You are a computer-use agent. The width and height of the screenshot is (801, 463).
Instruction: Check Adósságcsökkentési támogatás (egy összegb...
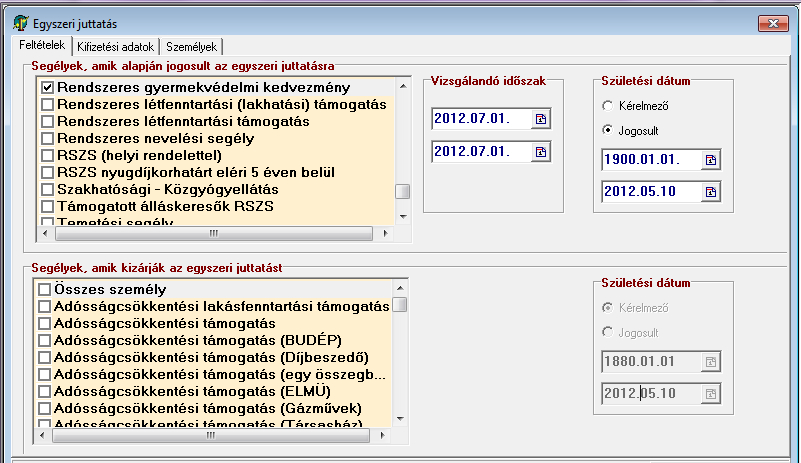pos(44,375)
